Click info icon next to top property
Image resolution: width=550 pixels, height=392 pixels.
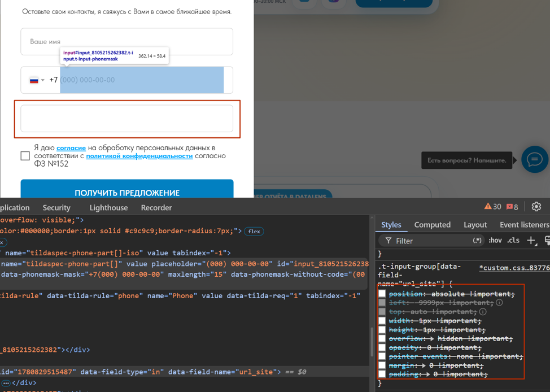(483, 312)
